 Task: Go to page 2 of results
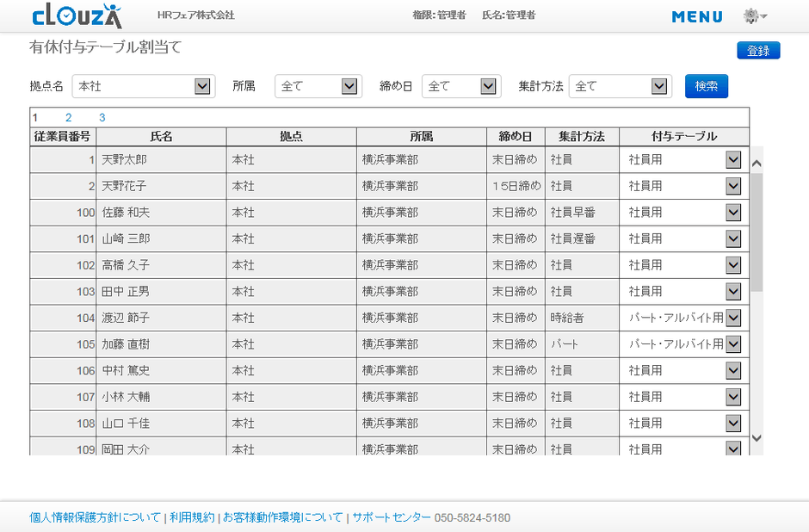[x=68, y=118]
